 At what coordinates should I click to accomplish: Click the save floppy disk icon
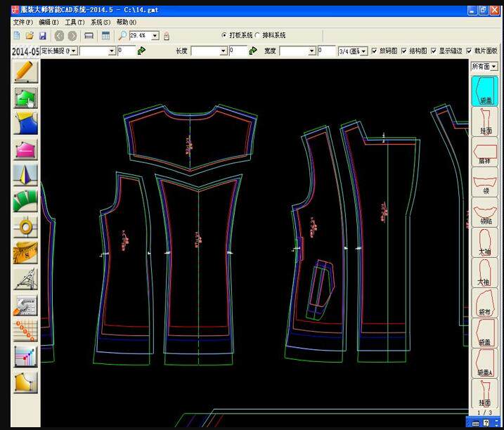pos(42,35)
